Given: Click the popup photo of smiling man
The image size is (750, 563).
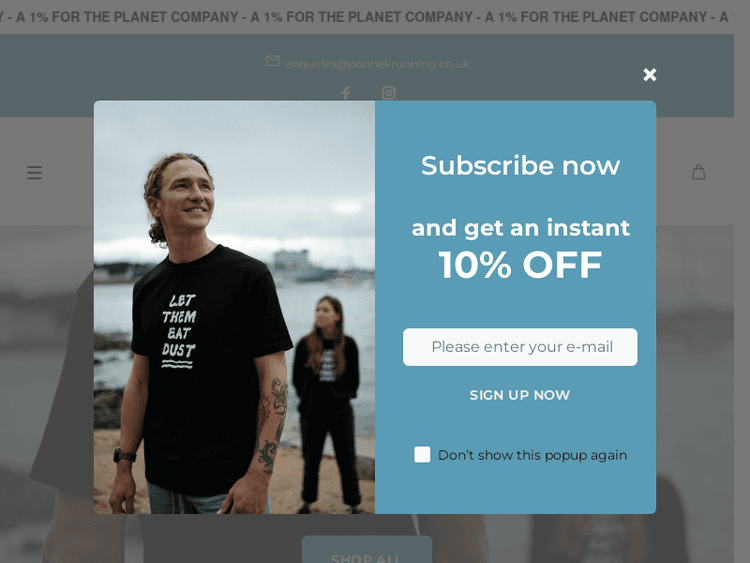Looking at the screenshot, I should click(234, 307).
